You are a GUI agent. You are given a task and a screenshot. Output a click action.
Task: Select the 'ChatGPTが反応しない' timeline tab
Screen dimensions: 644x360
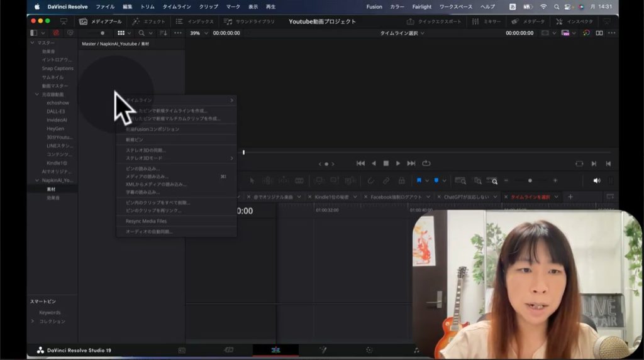[466, 197]
